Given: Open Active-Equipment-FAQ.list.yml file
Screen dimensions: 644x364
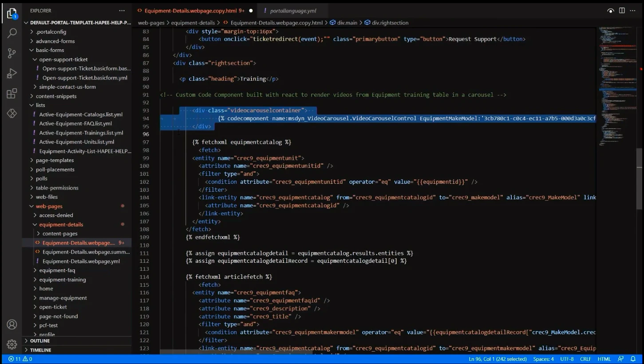Looking at the screenshot, I should point(75,123).
